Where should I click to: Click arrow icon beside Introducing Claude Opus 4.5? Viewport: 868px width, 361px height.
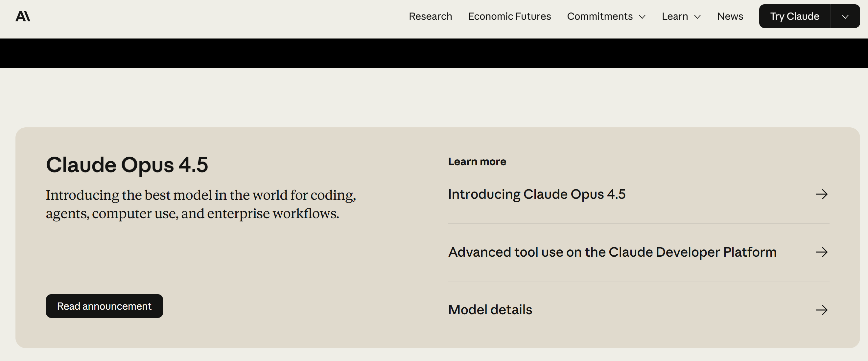822,194
